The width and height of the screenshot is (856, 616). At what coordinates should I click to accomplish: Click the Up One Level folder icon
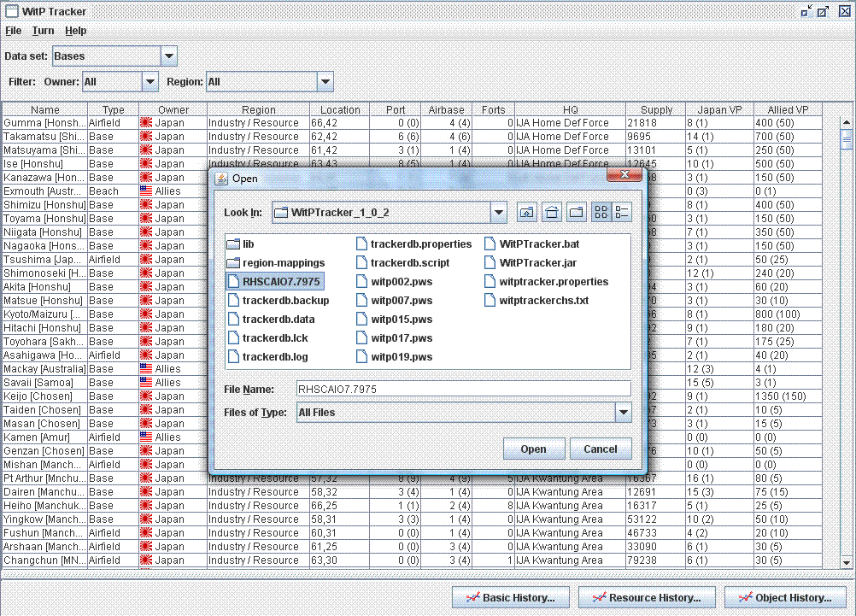(x=527, y=212)
